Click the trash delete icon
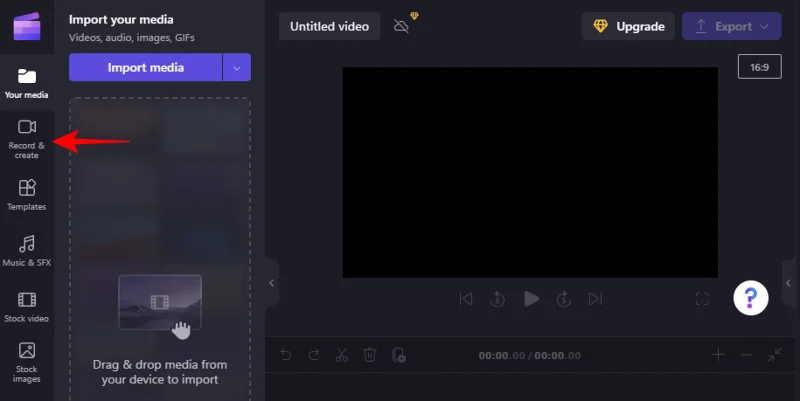 click(x=369, y=355)
